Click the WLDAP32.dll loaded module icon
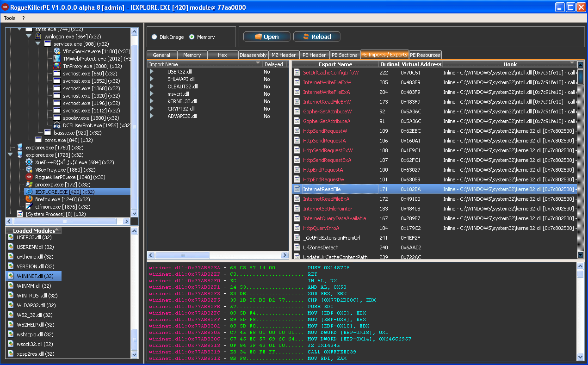The image size is (588, 365). pyautogui.click(x=11, y=305)
